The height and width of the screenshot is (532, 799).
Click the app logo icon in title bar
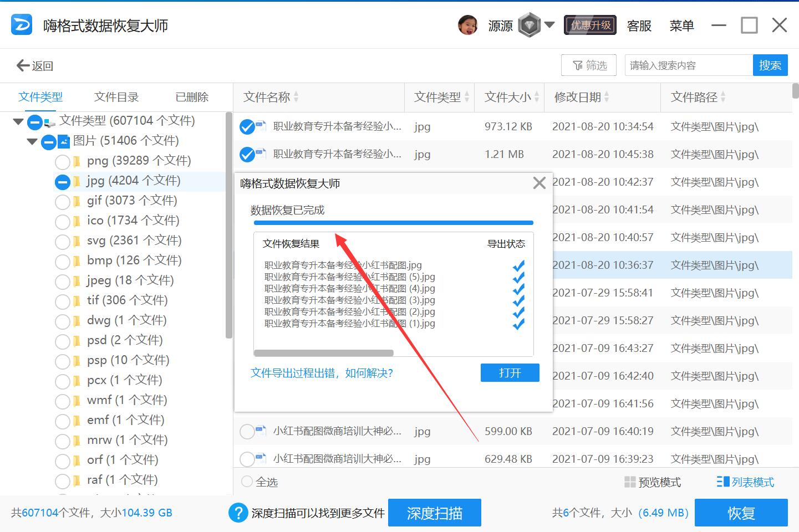click(x=22, y=25)
